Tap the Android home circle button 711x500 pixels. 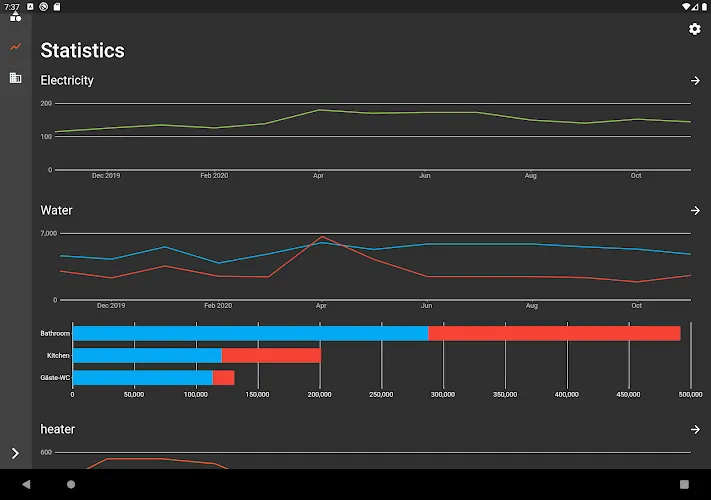tap(71, 484)
